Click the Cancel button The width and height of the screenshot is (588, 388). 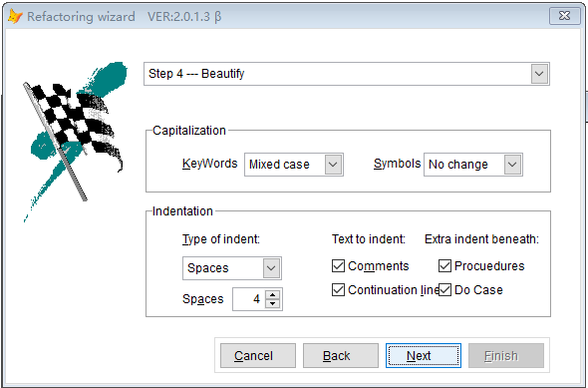click(258, 356)
